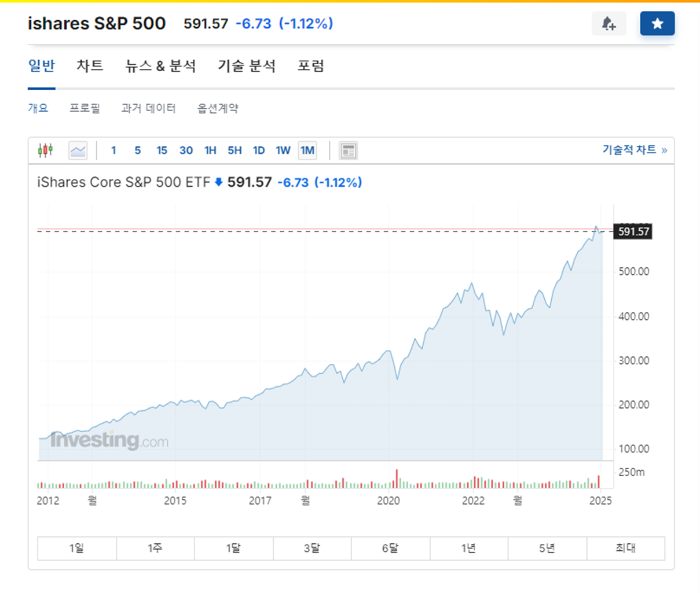This screenshot has height=593, width=700.
Task: Set chart range to 최대
Action: click(x=626, y=548)
